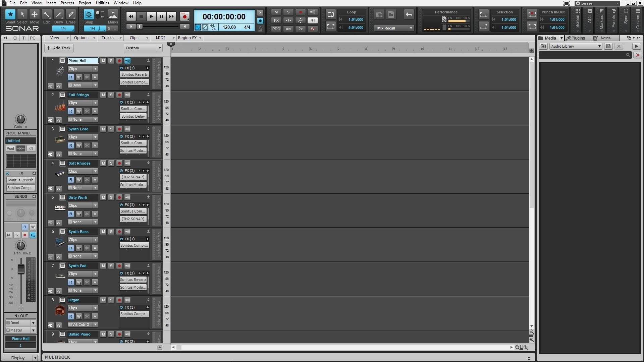Open the VrtlCntrl0 input dropdown on Organ track
Image resolution: width=644 pixels, height=362 pixels.
(x=83, y=324)
